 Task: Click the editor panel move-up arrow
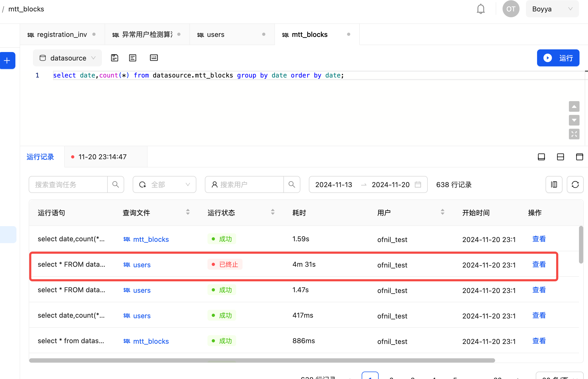click(574, 106)
